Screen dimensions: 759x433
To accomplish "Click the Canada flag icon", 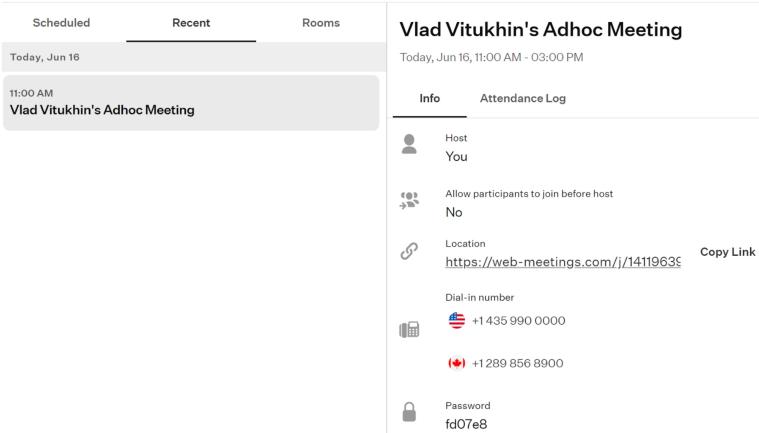I will (x=456, y=363).
